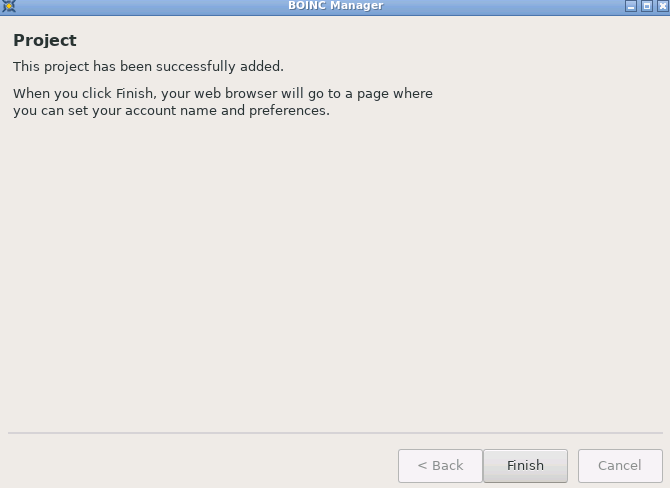Click the BOINC logo icon in title bar

(x=9, y=6)
